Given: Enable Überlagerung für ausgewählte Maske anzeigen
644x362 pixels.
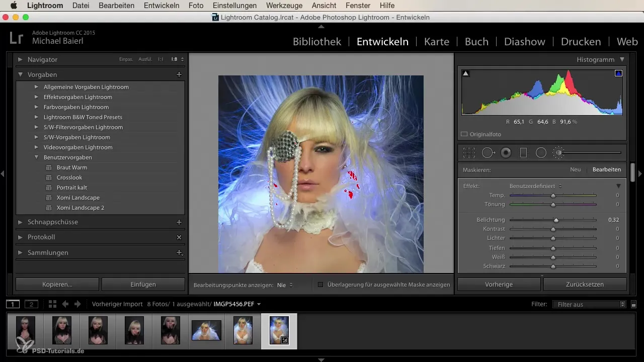Looking at the screenshot, I should click(320, 285).
